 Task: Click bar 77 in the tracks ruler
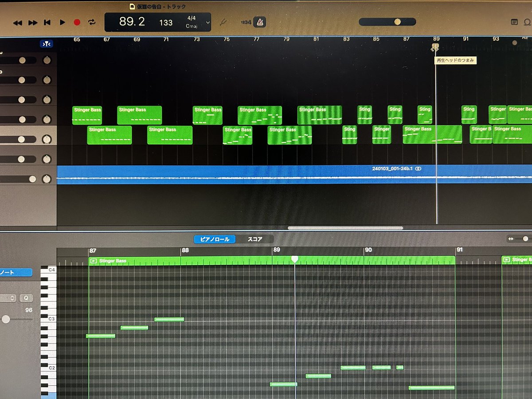pyautogui.click(x=256, y=39)
